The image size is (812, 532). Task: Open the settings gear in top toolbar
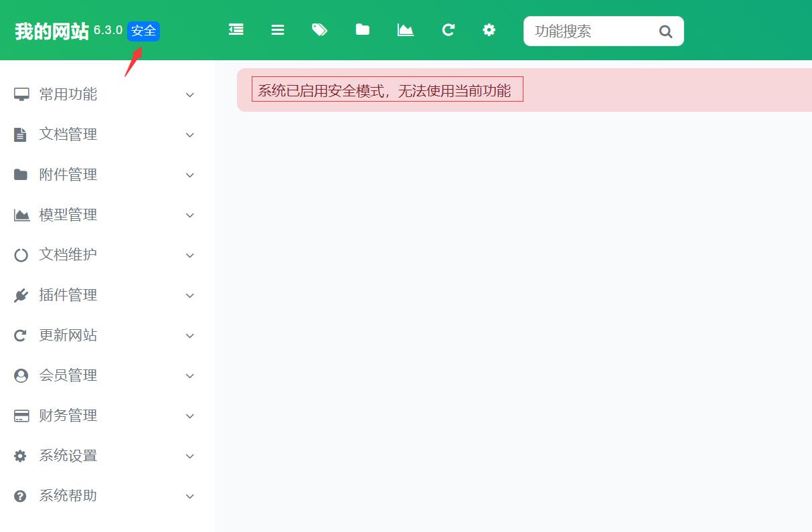point(489,30)
